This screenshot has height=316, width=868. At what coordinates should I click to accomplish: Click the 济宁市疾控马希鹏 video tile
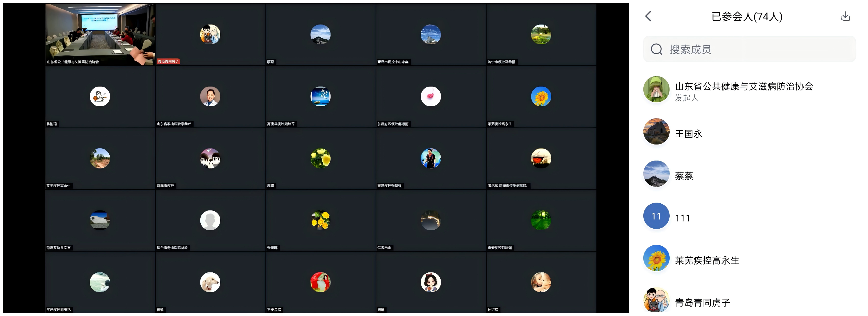tap(541, 34)
